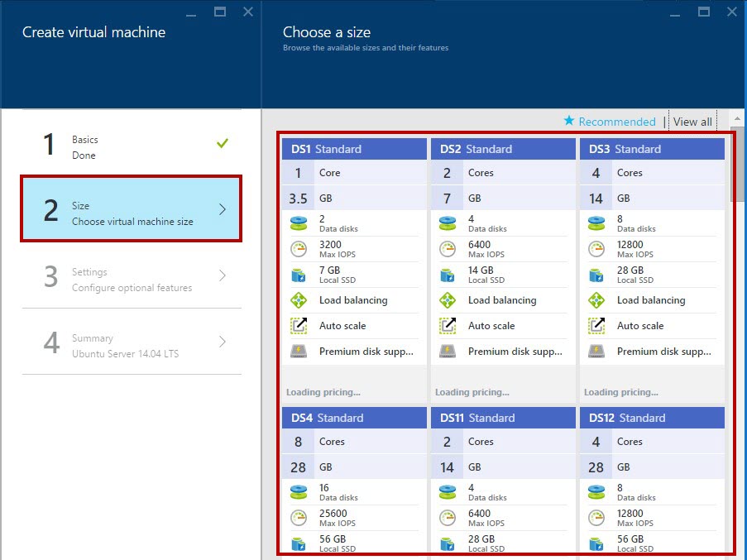The image size is (747, 560).
Task: Click the "Loading pricing..." text under DS3
Action: point(621,392)
